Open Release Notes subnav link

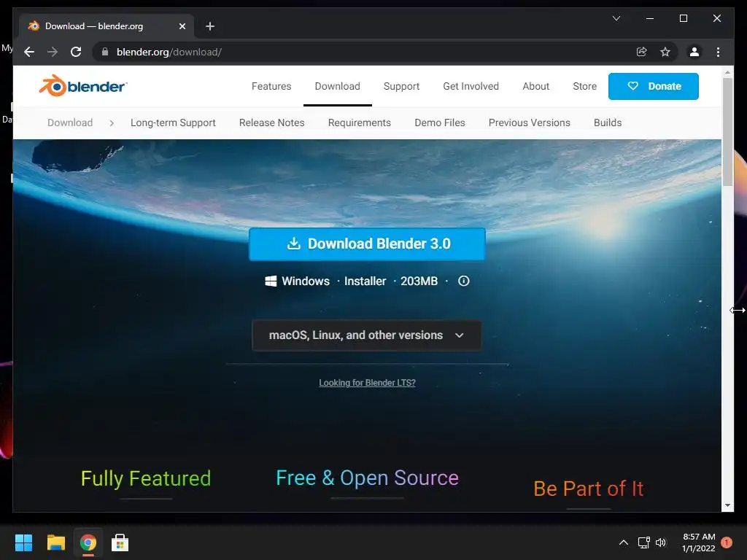coord(271,122)
